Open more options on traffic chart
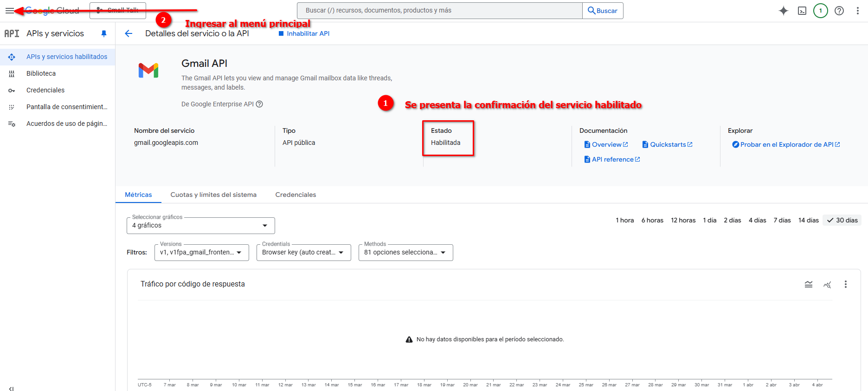 point(845,284)
